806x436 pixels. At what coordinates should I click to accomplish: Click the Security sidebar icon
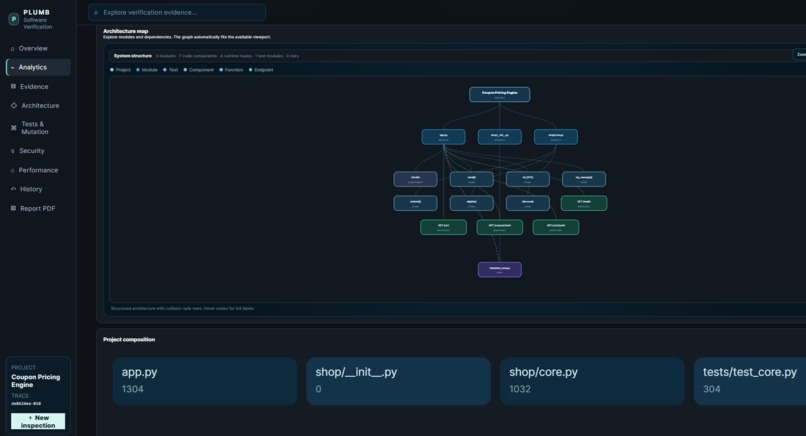coord(12,151)
